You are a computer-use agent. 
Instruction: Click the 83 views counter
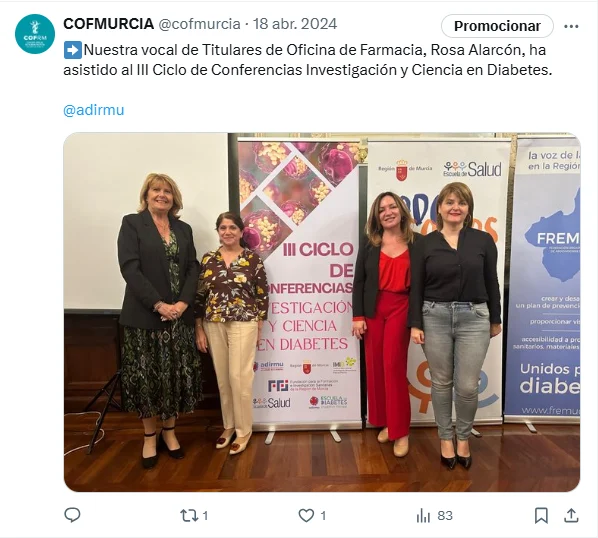445,516
